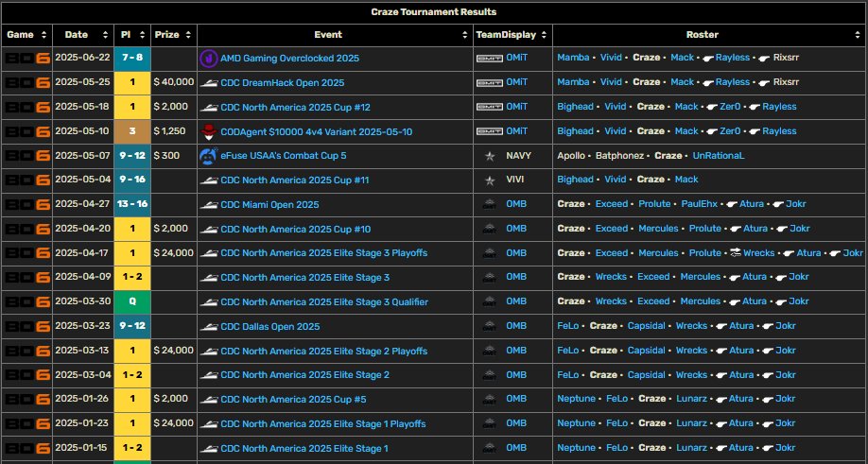
Task: Open Neptune's player page in Cup #5 row
Action: (576, 399)
